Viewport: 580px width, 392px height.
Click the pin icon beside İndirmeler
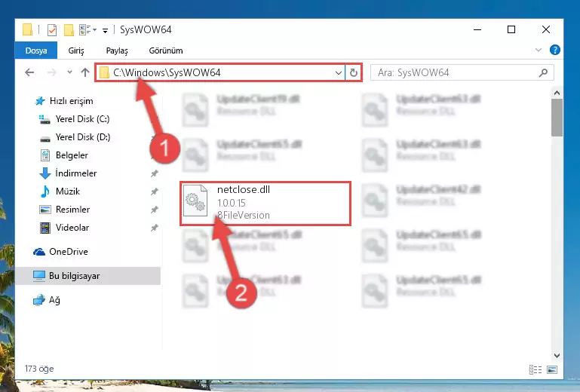[x=155, y=173]
